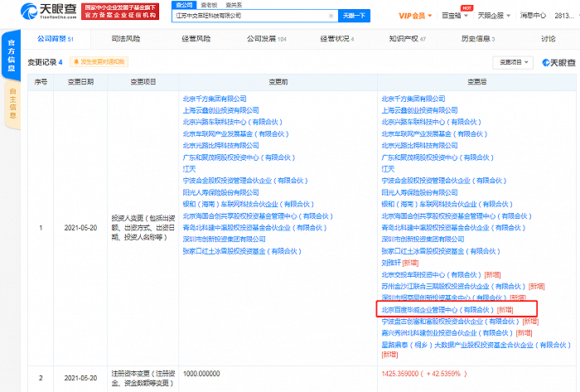The image size is (580, 392).
Task: Open the 历史信息 3 tab
Action: tap(478, 38)
